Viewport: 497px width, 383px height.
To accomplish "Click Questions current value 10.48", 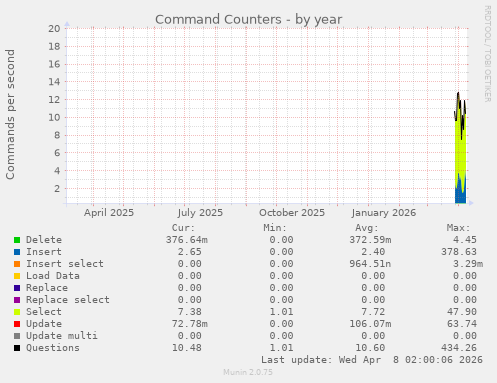I will pyautogui.click(x=187, y=348).
